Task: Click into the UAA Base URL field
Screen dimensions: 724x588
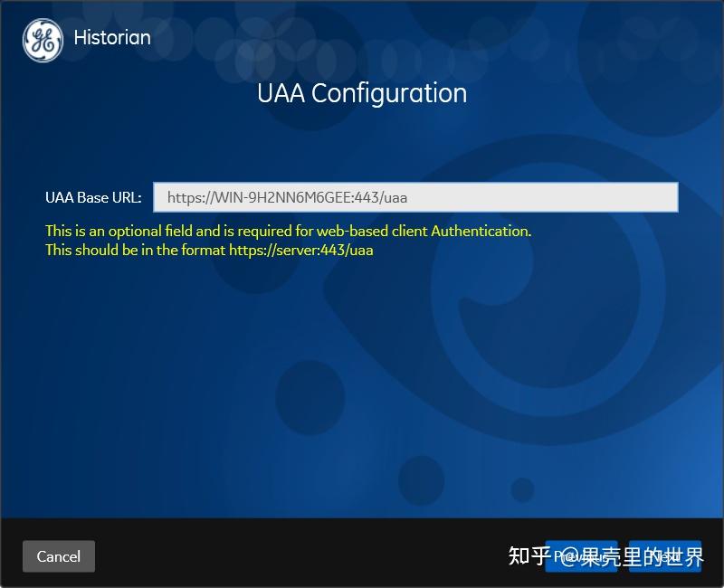Action: coord(415,197)
